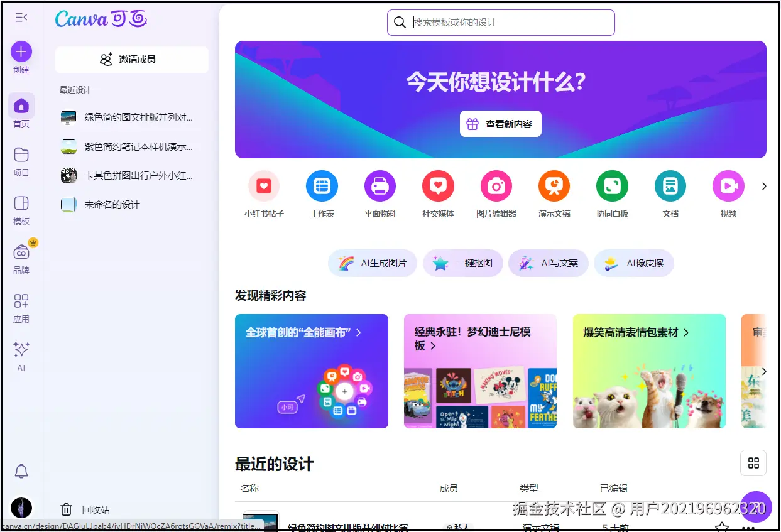Click the 已编辑 column header
The height and width of the screenshot is (532, 781).
pos(614,488)
